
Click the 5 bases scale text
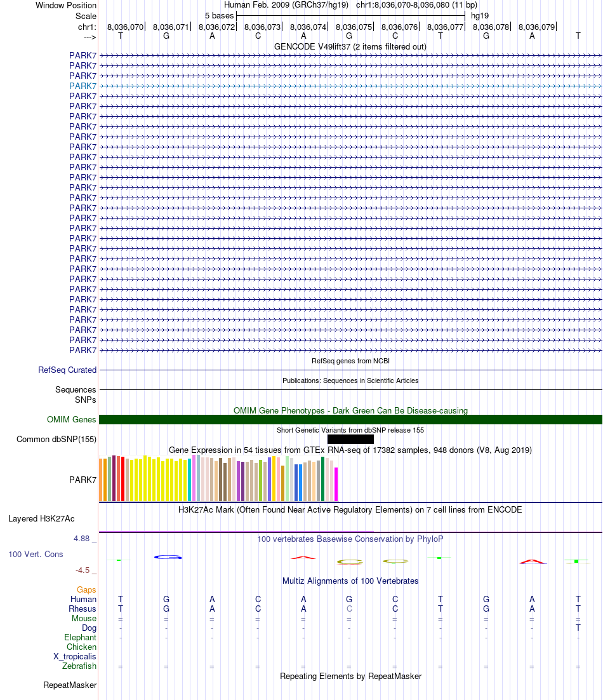click(219, 16)
